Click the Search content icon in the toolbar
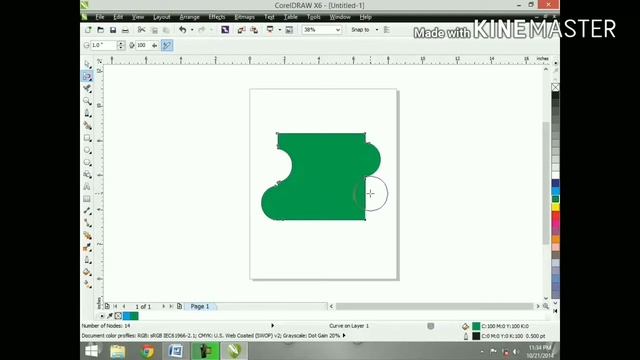The width and height of the screenshot is (640, 360). tap(225, 30)
